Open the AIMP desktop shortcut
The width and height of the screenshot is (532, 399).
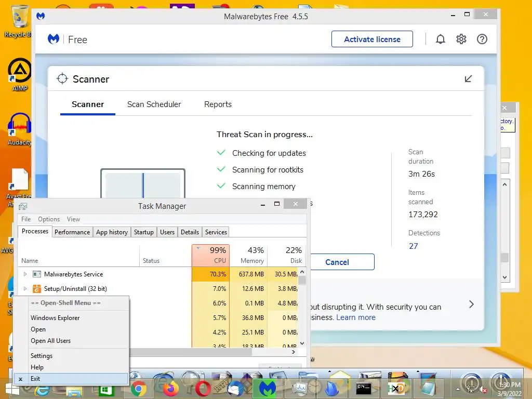(20, 75)
